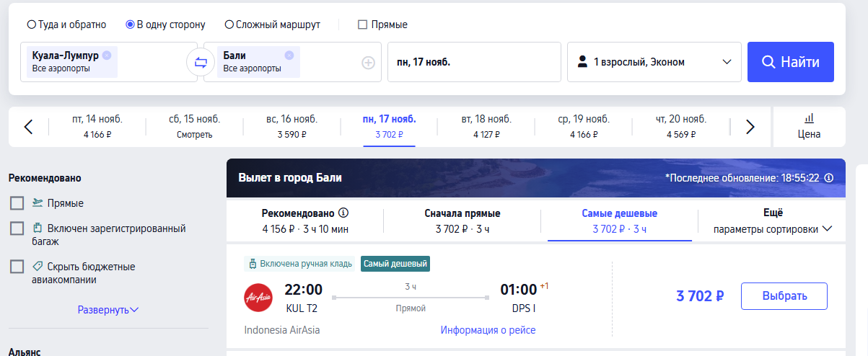Check Скрыть бюджетные авиакомпании filter

pos(17,267)
